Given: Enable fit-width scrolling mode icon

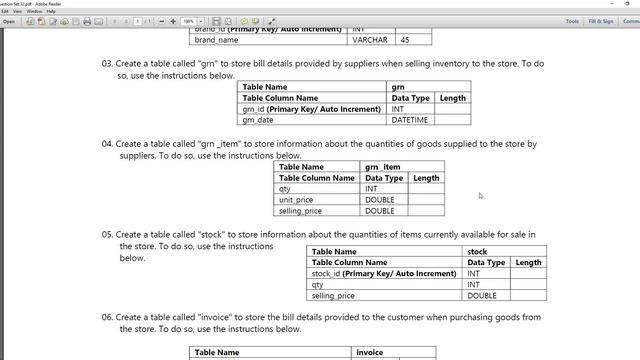Looking at the screenshot, I should tap(216, 21).
